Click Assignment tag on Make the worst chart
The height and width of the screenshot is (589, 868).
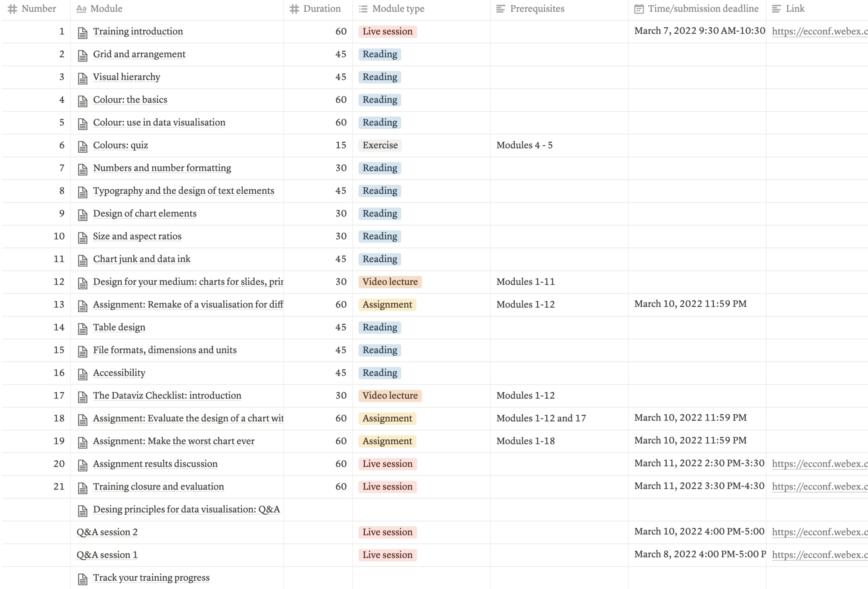click(387, 441)
